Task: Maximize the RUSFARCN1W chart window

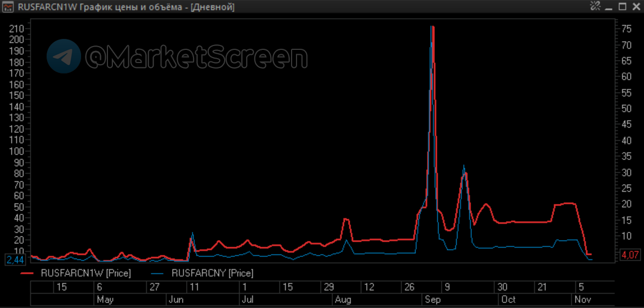Action: coord(623,7)
